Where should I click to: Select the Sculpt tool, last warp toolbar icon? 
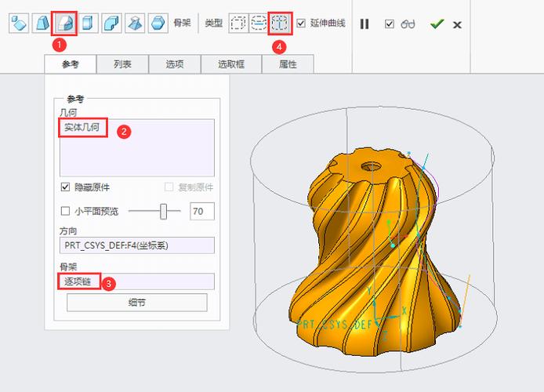(158, 24)
